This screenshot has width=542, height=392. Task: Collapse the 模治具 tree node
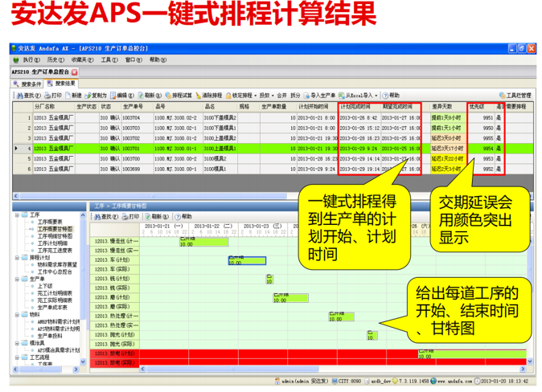click(17, 343)
